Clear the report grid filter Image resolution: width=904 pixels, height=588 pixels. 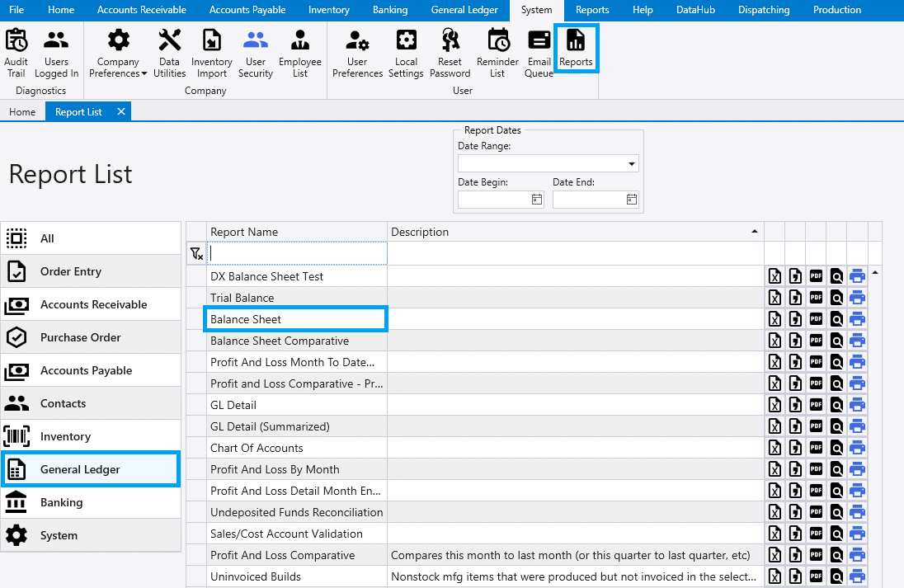click(196, 253)
